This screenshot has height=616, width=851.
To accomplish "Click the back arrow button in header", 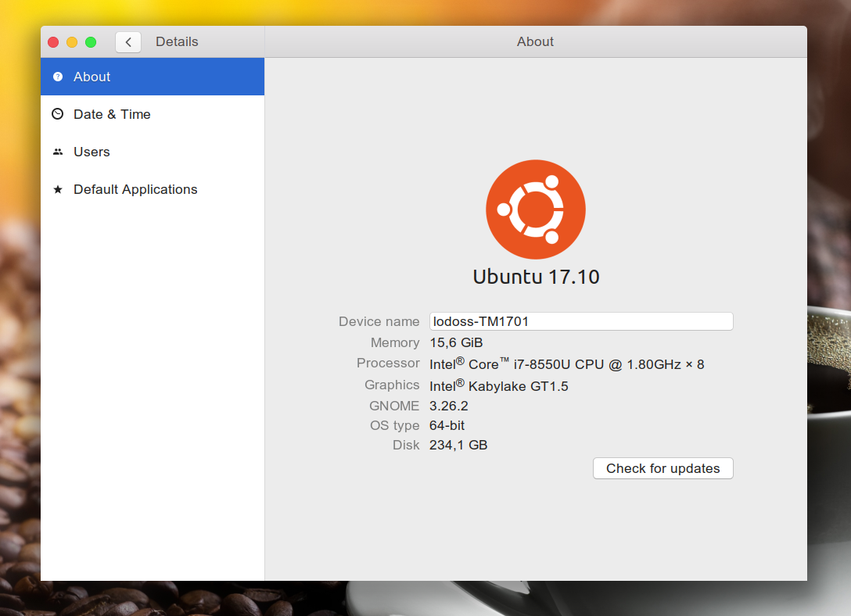I will pyautogui.click(x=128, y=41).
